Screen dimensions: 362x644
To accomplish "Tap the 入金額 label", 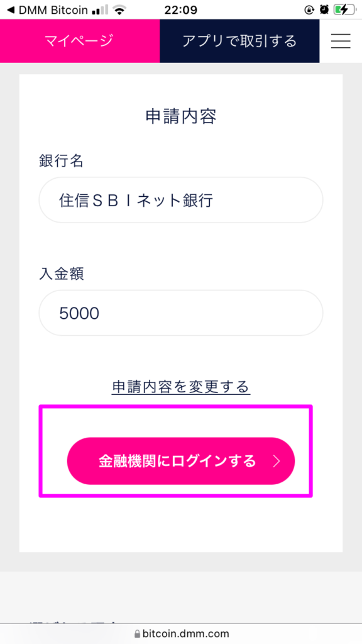I will [62, 274].
